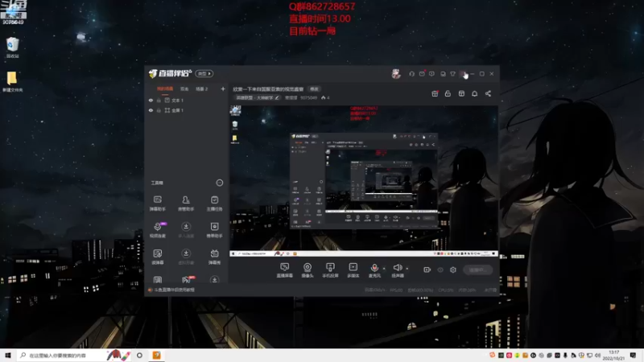Open the Recycle Bin desktop icon
Screen dimensions: 644x362
pos(13,47)
